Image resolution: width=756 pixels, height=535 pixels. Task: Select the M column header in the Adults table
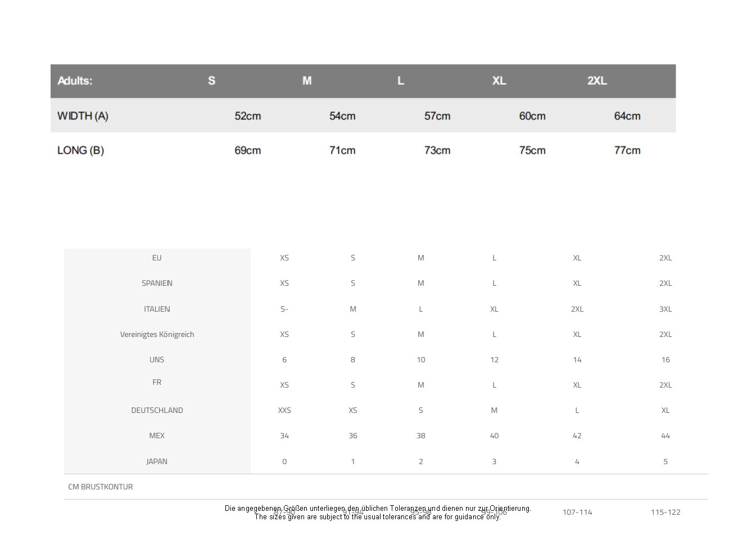coord(307,81)
